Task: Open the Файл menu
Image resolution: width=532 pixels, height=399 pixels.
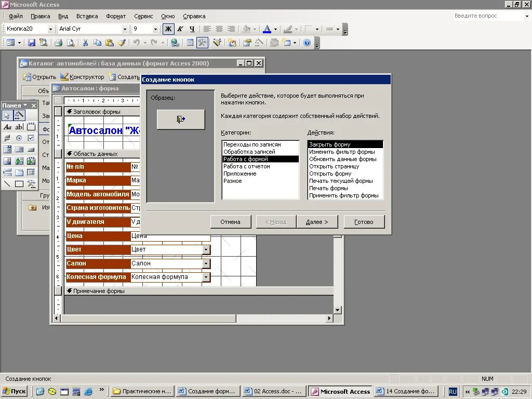Action: coord(16,16)
